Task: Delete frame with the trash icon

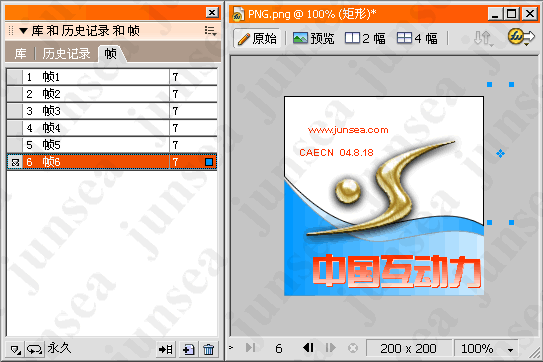Action: 208,349
